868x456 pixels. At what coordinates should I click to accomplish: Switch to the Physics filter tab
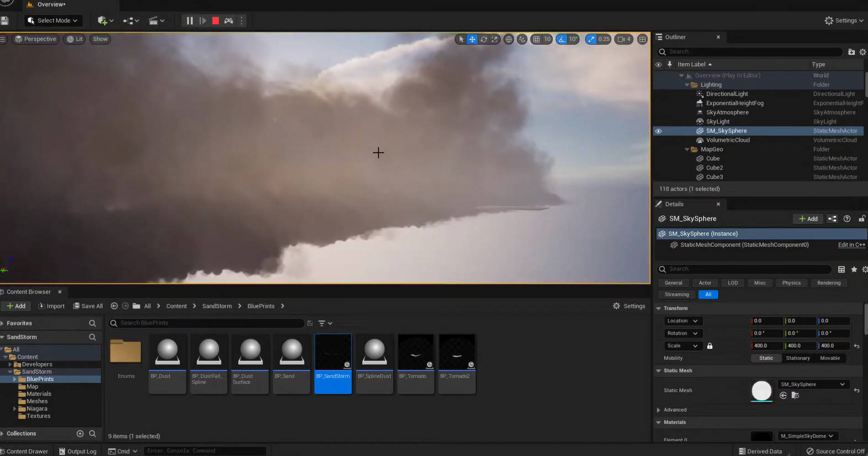point(791,283)
